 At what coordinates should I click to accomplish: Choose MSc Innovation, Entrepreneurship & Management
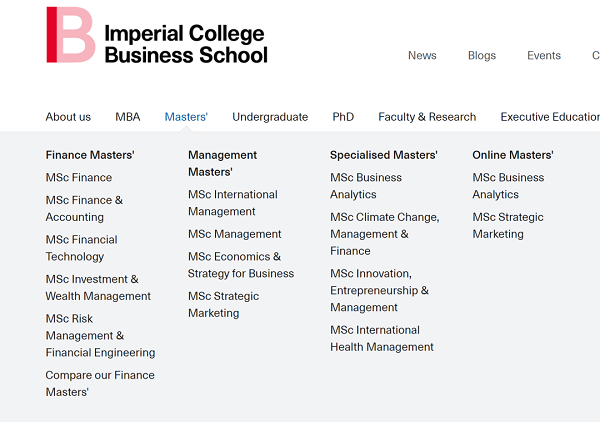379,290
